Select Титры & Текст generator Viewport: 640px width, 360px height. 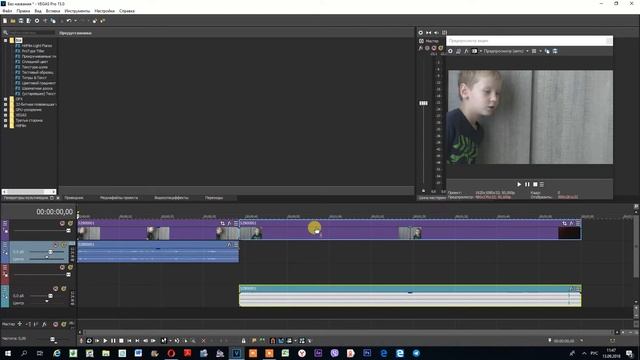coord(34,78)
